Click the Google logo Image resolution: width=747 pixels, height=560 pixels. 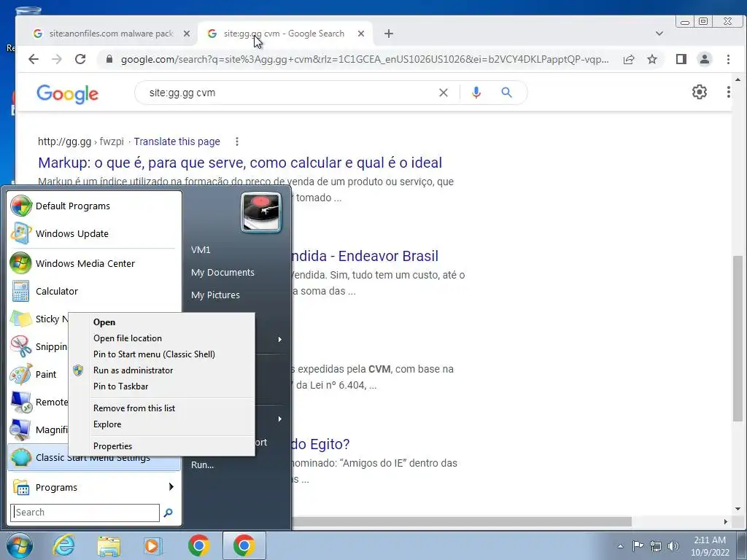[67, 93]
